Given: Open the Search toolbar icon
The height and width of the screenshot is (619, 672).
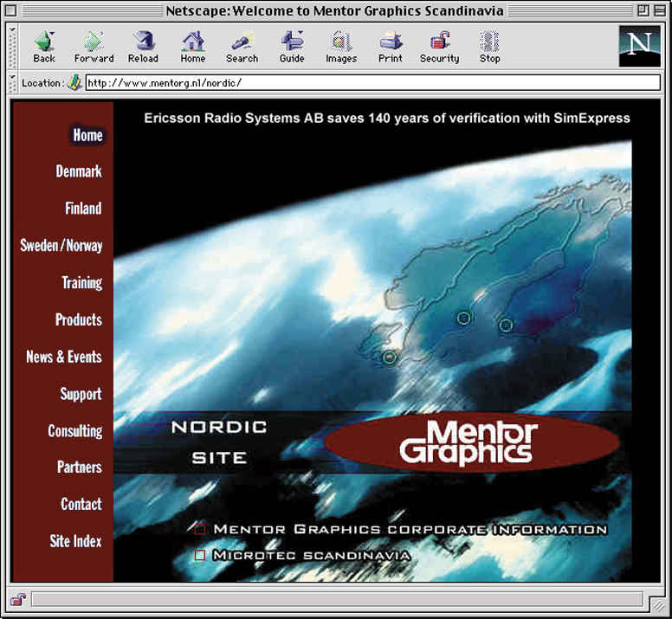Looking at the screenshot, I should pyautogui.click(x=242, y=42).
